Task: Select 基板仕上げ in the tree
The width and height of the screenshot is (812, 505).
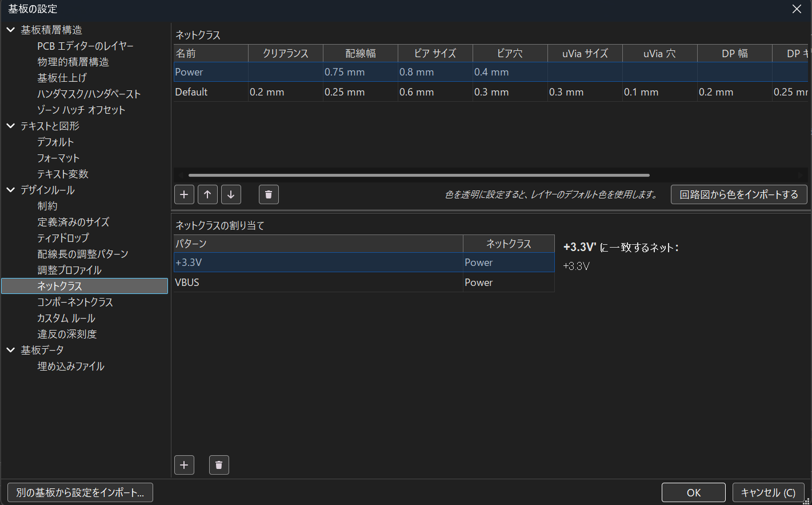Action: pyautogui.click(x=62, y=78)
